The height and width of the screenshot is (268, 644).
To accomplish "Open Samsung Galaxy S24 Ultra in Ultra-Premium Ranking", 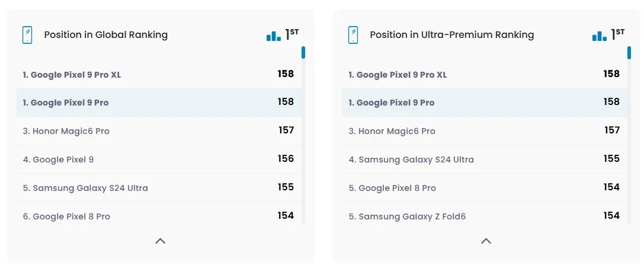I will (x=485, y=159).
